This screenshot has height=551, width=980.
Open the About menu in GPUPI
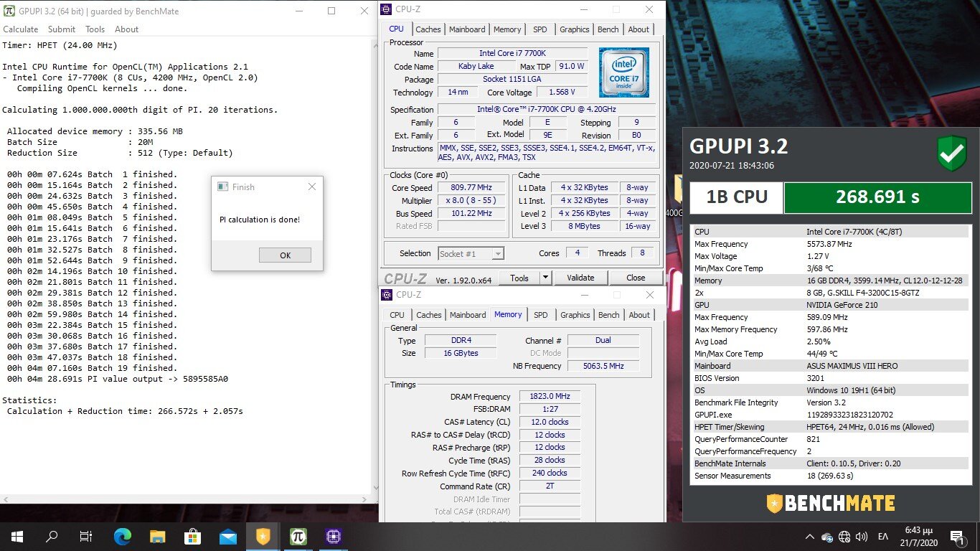point(127,29)
